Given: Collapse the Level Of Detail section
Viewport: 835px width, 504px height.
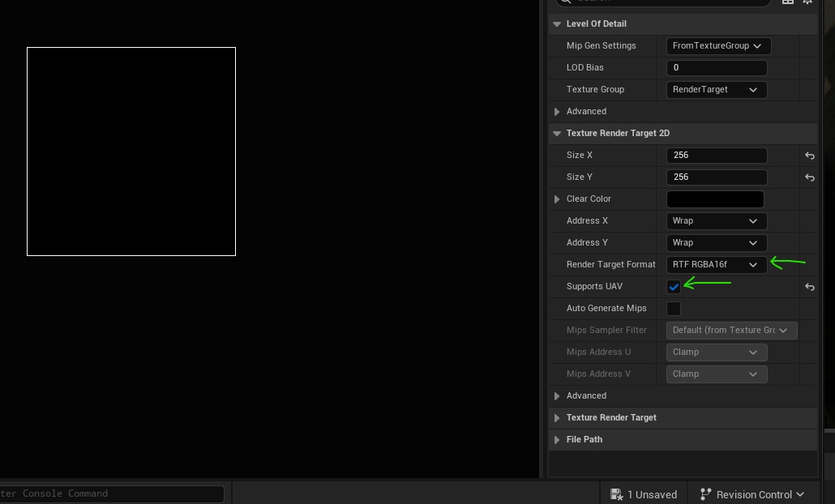Looking at the screenshot, I should pyautogui.click(x=557, y=24).
